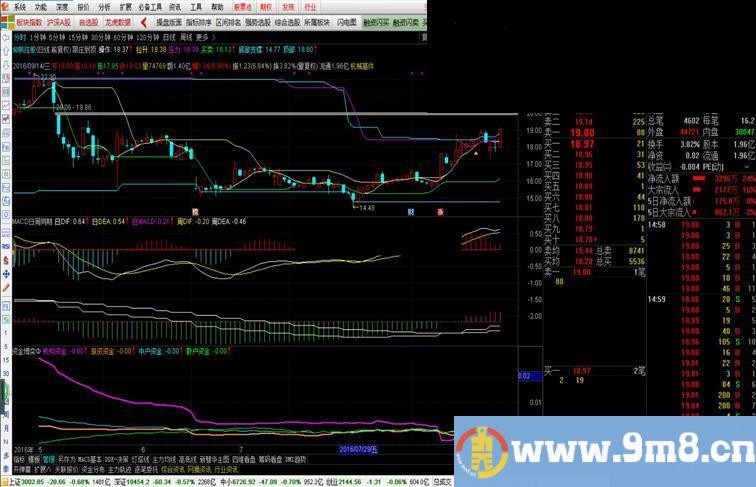Click the 股票池 button in top menu bar

tap(242, 6)
